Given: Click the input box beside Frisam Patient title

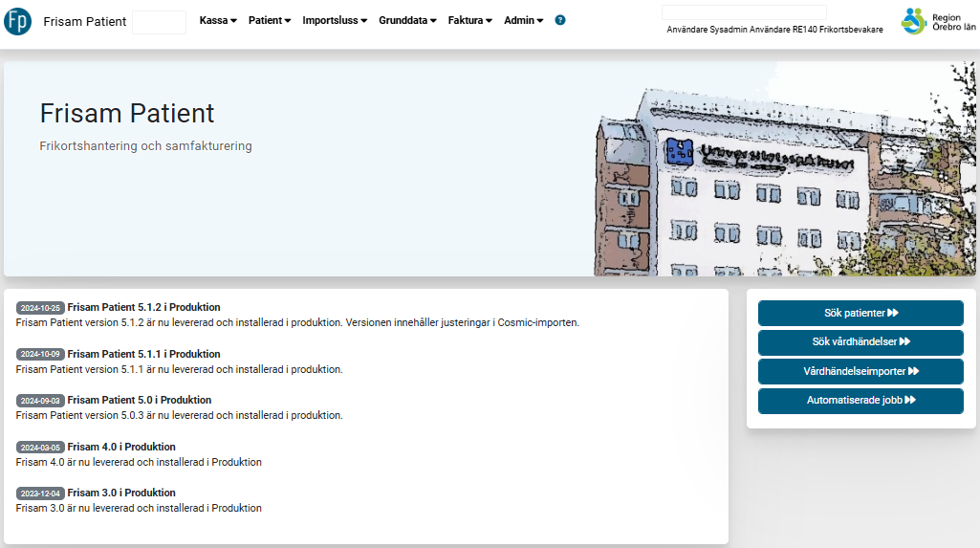Looking at the screenshot, I should (x=159, y=22).
